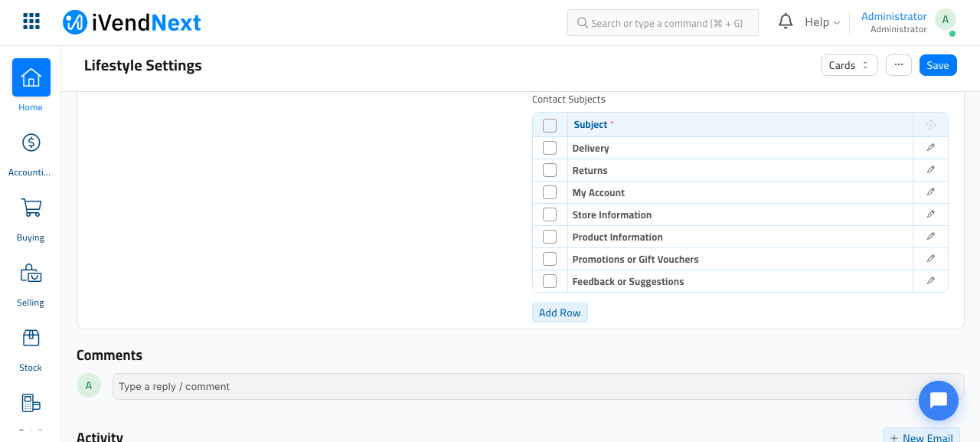Expand the Help dropdown menu
The height and width of the screenshot is (442, 980).
(x=822, y=22)
